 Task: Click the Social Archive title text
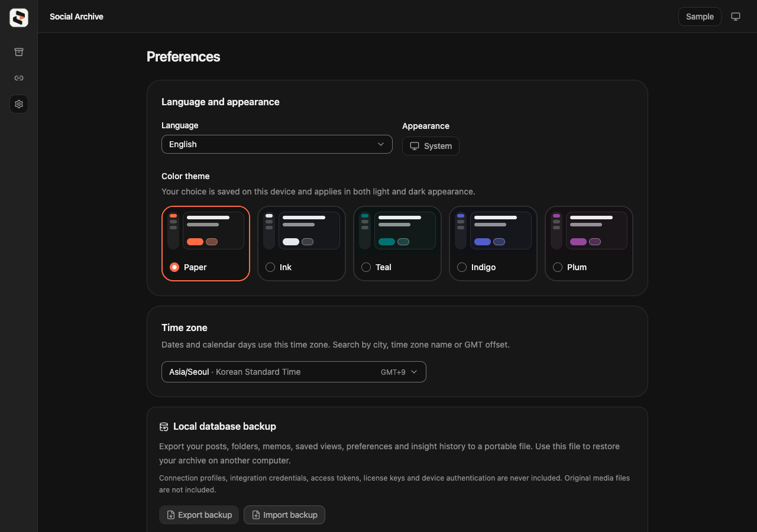click(x=76, y=17)
